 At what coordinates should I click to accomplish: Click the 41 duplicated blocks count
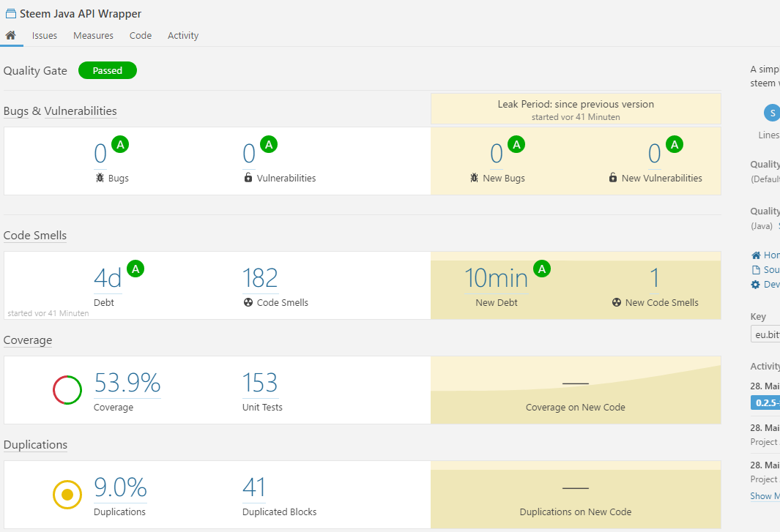click(x=254, y=487)
